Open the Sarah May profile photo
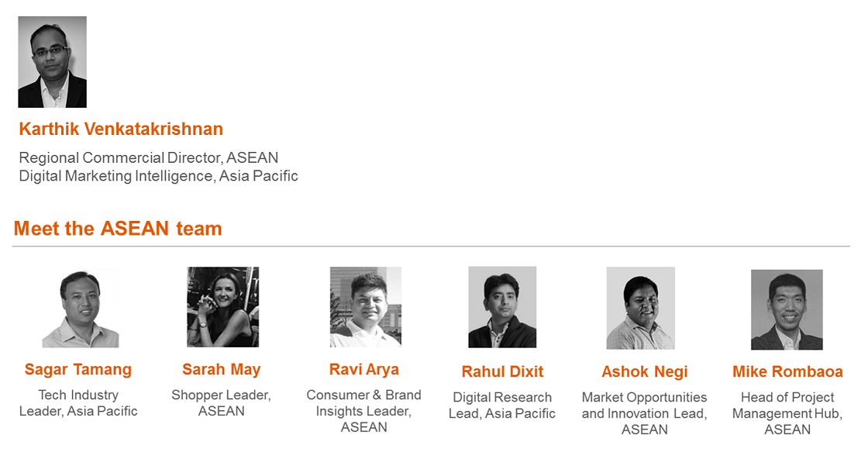The height and width of the screenshot is (452, 868). pyautogui.click(x=222, y=307)
